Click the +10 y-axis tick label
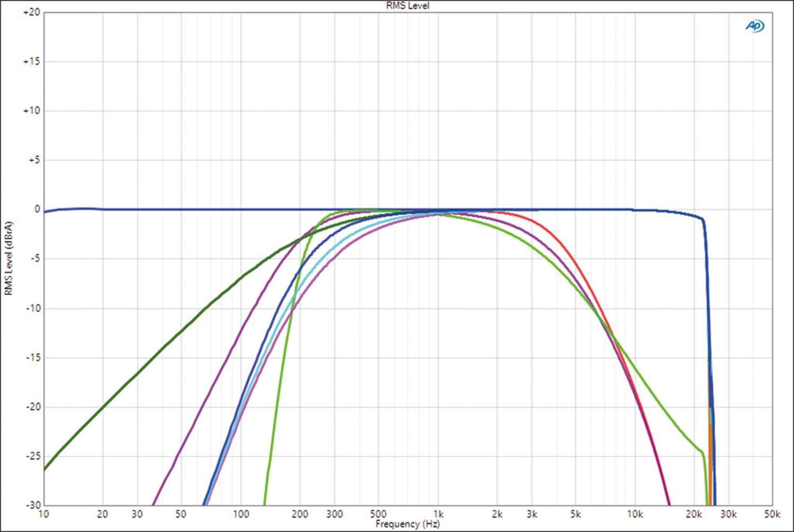Image resolution: width=794 pixels, height=532 pixels. pyautogui.click(x=31, y=111)
